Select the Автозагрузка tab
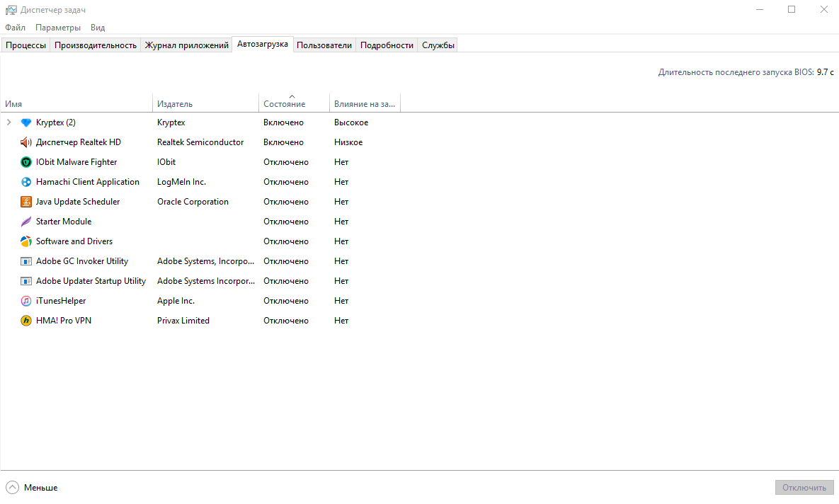Screen dimensions: 839x504 point(262,45)
